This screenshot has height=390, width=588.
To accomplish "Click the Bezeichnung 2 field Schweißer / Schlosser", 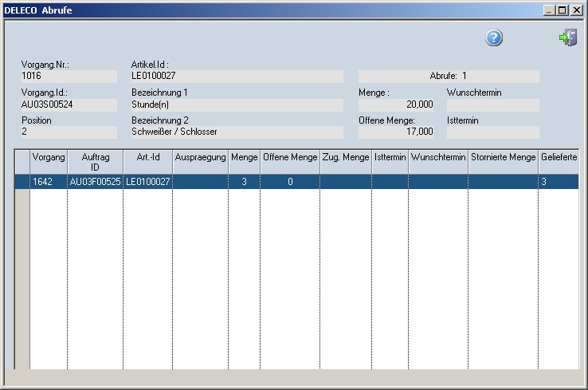I will tap(237, 132).
